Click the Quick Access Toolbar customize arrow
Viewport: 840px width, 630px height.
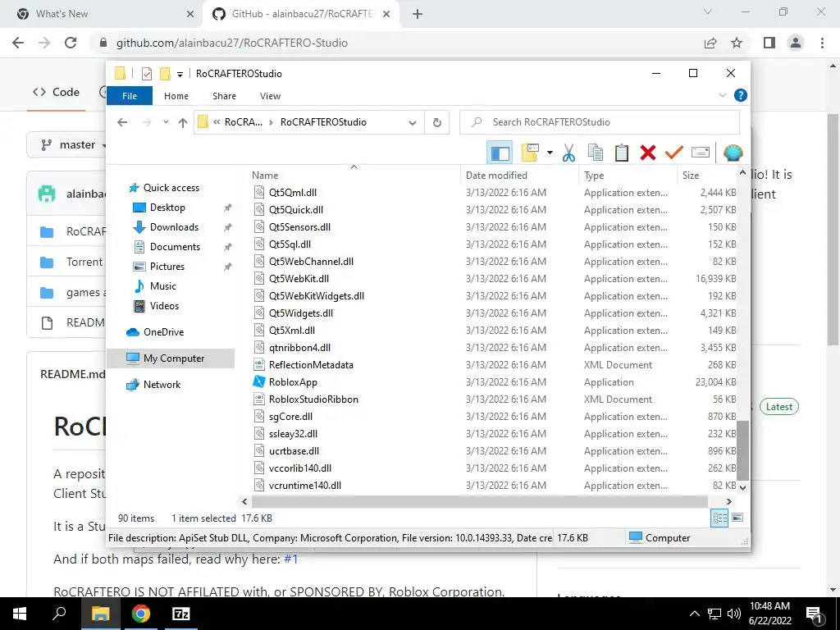[x=180, y=74]
